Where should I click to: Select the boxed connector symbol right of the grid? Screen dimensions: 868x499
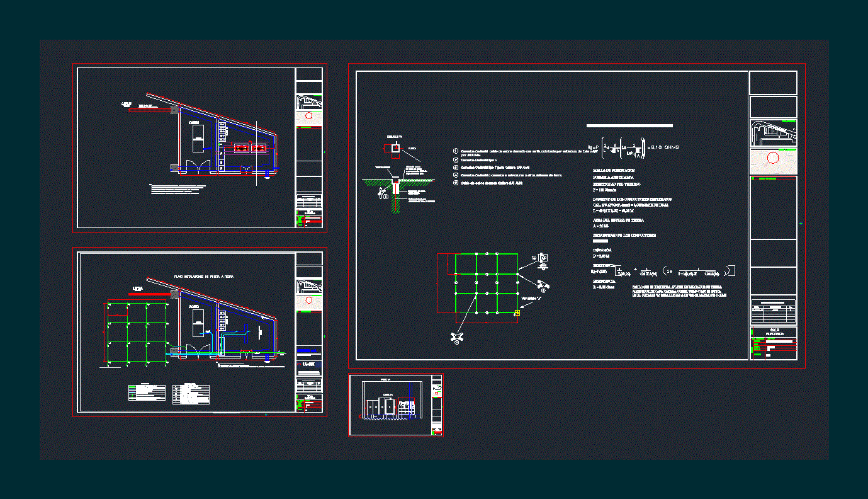(x=543, y=258)
